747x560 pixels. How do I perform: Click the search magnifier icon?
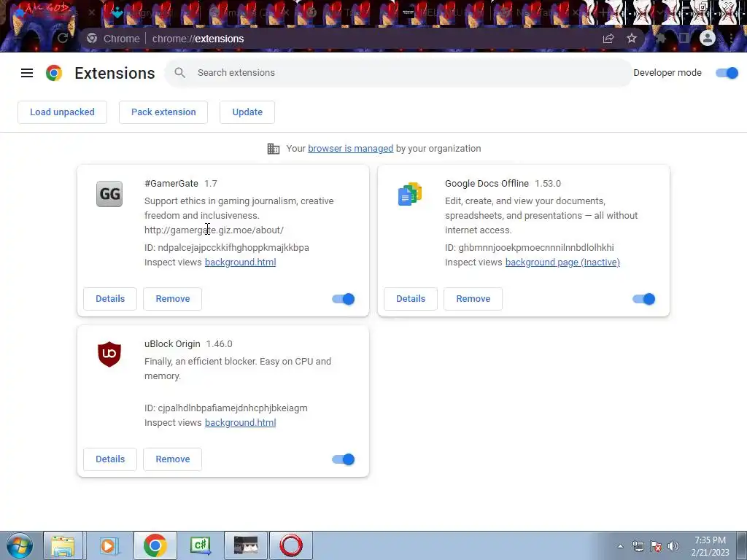[x=179, y=72]
